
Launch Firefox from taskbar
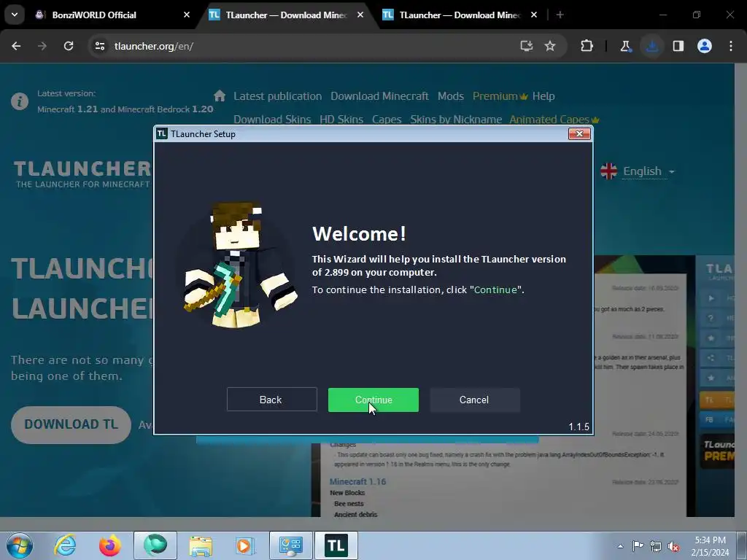click(110, 545)
